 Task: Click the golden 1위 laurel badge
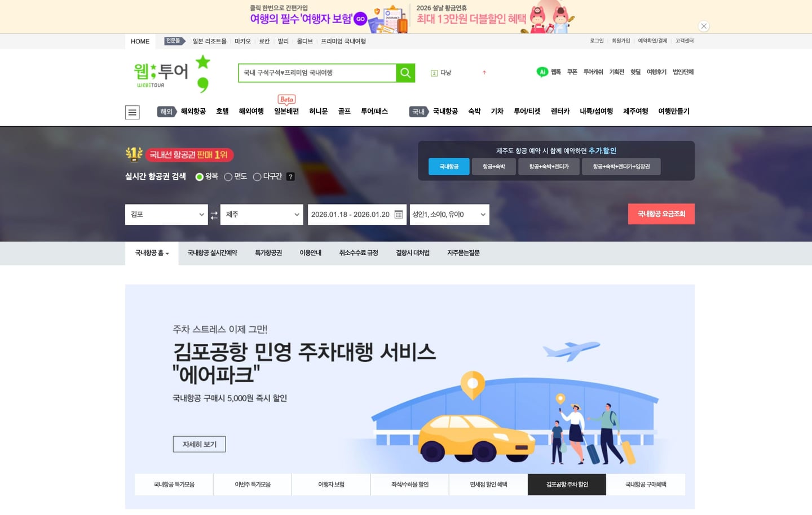click(x=134, y=154)
